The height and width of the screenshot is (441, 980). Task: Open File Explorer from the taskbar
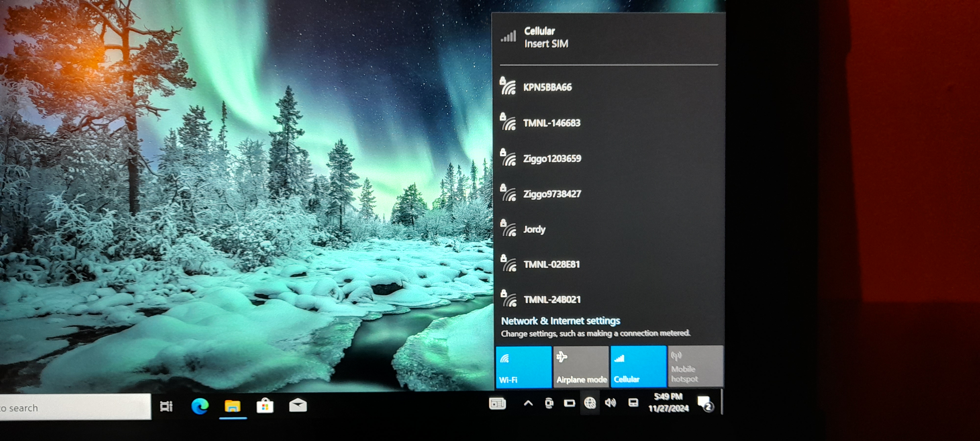coord(233,406)
